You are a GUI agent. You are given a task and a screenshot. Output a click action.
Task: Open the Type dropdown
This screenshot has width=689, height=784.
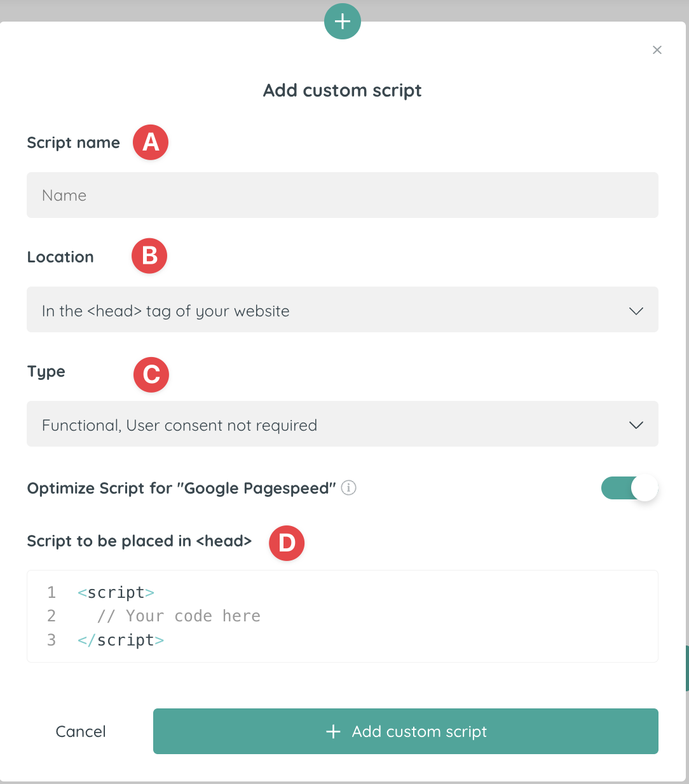342,424
